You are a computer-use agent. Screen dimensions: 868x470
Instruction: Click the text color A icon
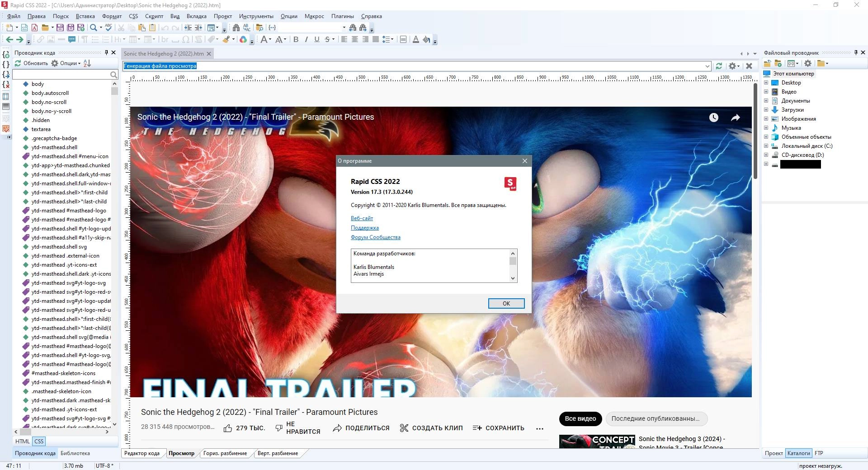(415, 39)
